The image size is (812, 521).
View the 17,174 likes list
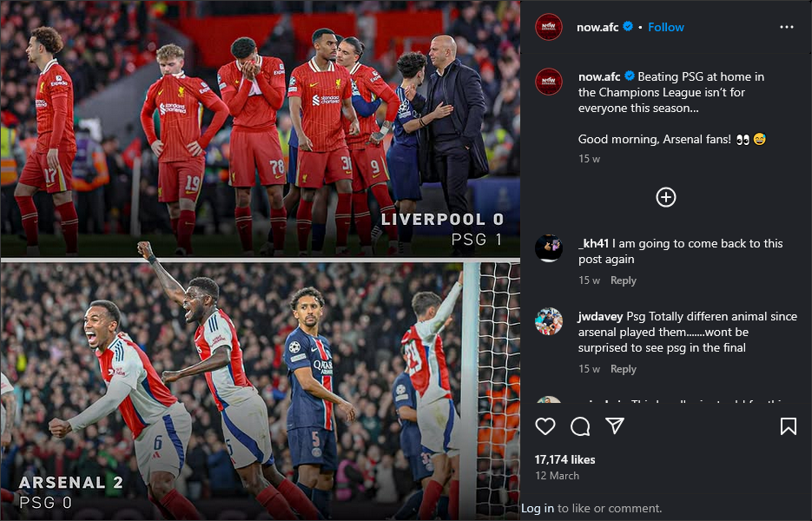(x=564, y=459)
